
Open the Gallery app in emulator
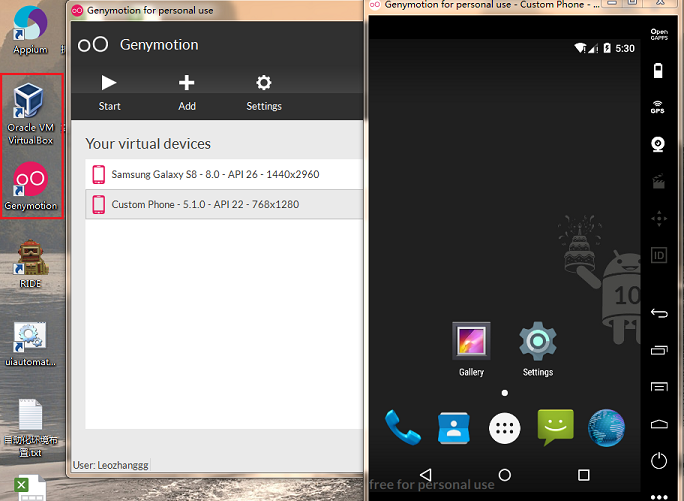coord(471,349)
